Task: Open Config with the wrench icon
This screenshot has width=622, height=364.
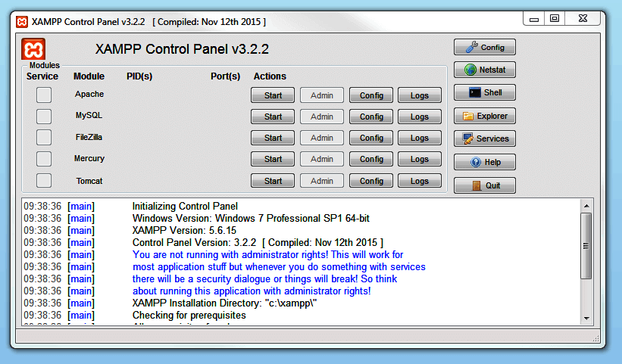Action: click(485, 47)
